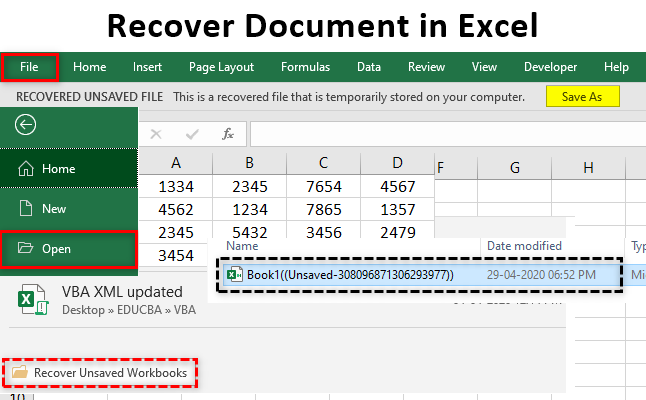Viewport: 646px width, 400px height.
Task: Click cell containing 3454
Action: coord(176,256)
